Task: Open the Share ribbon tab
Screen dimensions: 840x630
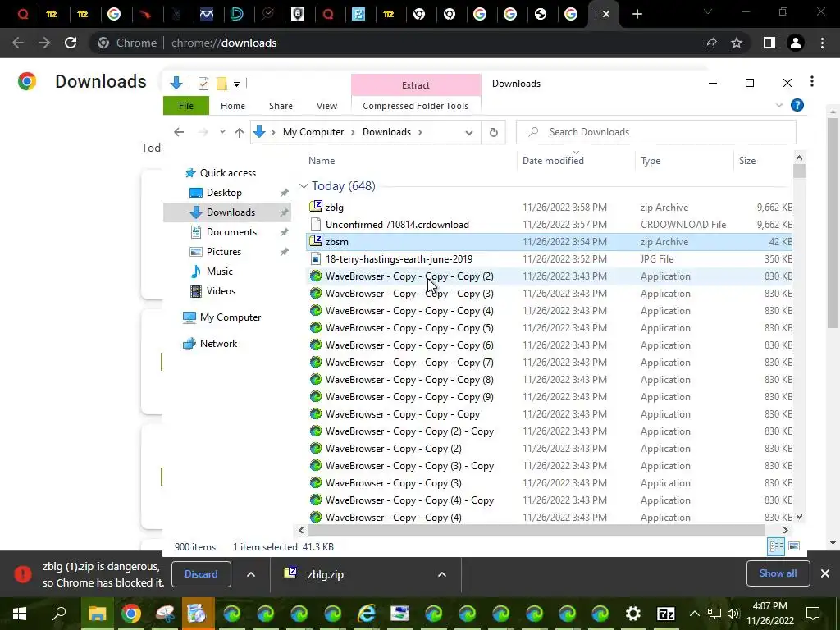Action: pos(281,106)
